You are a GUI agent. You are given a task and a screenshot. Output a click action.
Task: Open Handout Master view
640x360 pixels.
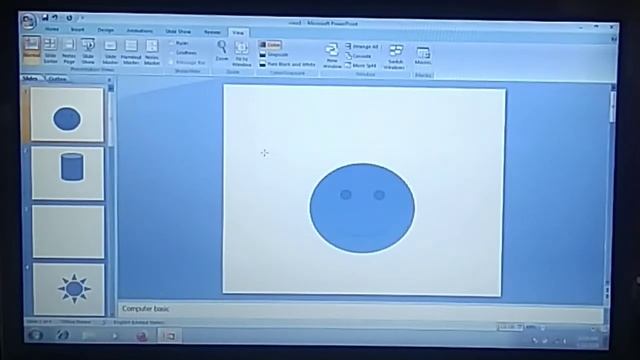tap(131, 53)
